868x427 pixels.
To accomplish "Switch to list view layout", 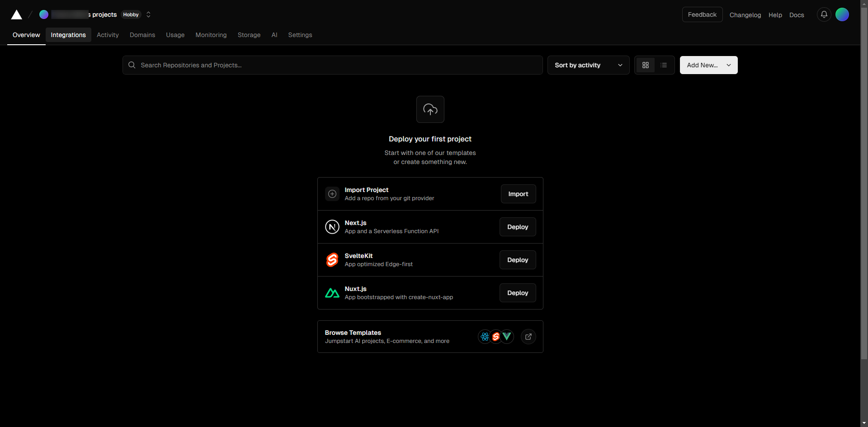I will point(664,65).
